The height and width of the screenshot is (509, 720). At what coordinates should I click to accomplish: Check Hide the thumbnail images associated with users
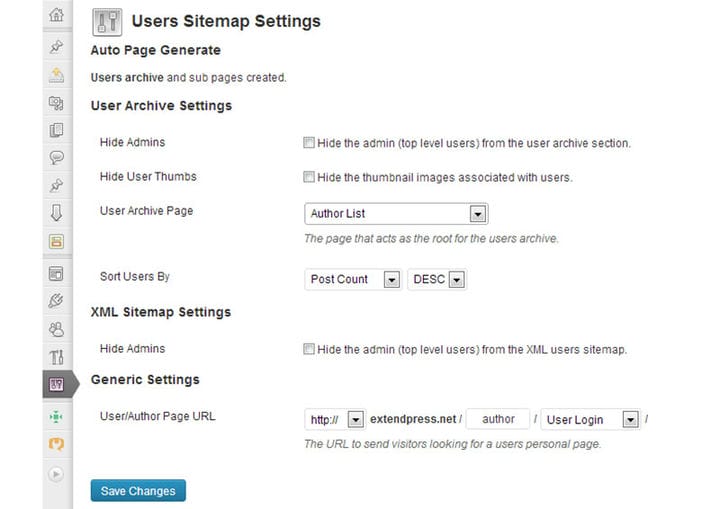click(309, 177)
